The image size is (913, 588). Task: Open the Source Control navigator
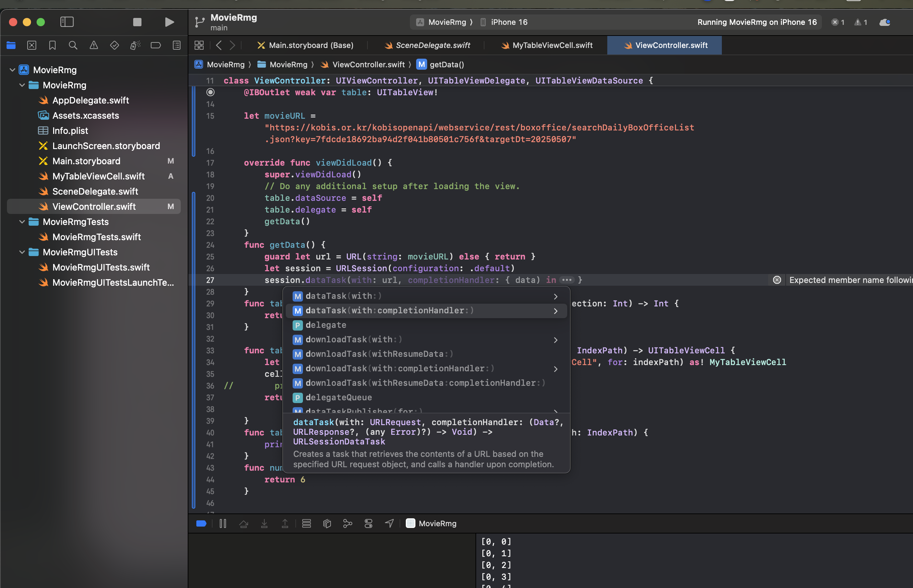tap(32, 46)
